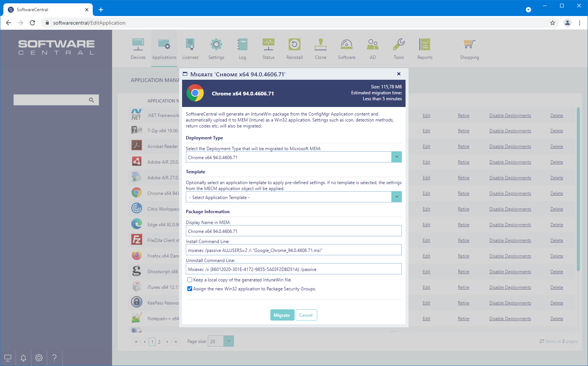Open the Select Application Template dropdown
588x366 pixels.
pyautogui.click(x=396, y=197)
